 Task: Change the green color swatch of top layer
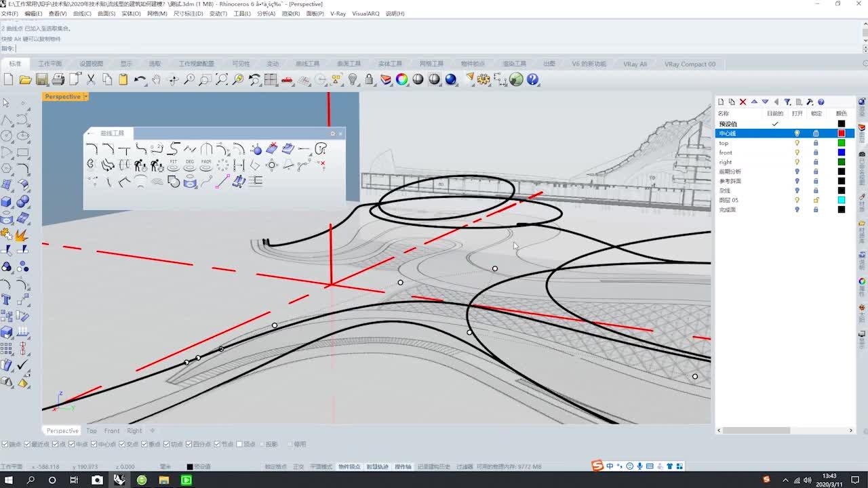(x=842, y=143)
